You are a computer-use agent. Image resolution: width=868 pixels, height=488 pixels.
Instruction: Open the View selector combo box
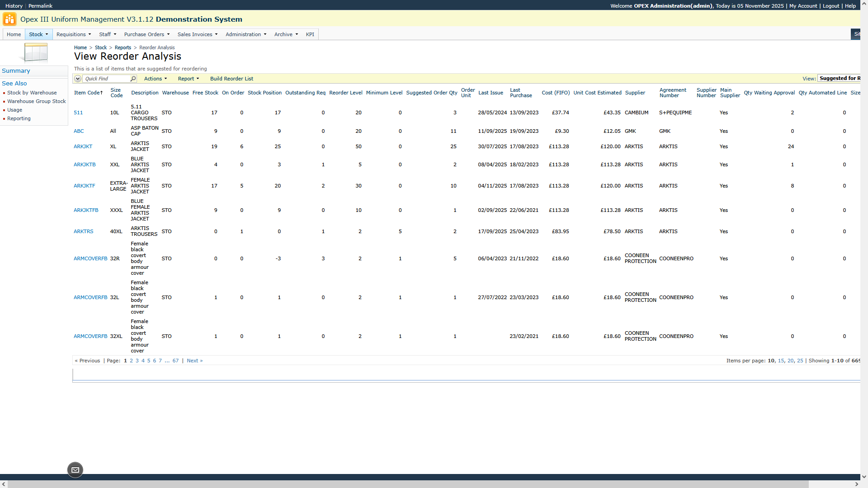pyautogui.click(x=839, y=78)
